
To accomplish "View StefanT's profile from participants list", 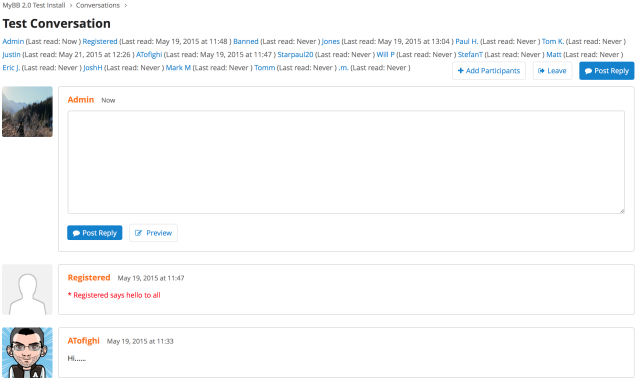I will point(470,54).
